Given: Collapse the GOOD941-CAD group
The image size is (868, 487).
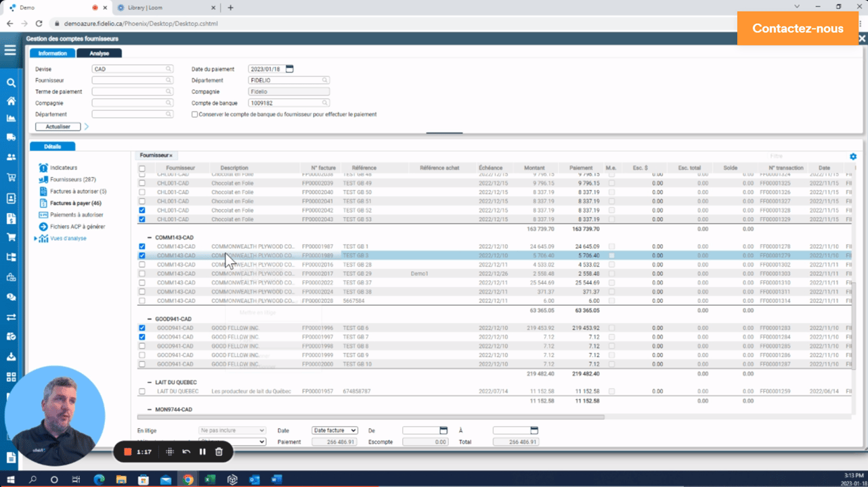Looking at the screenshot, I should click(149, 319).
